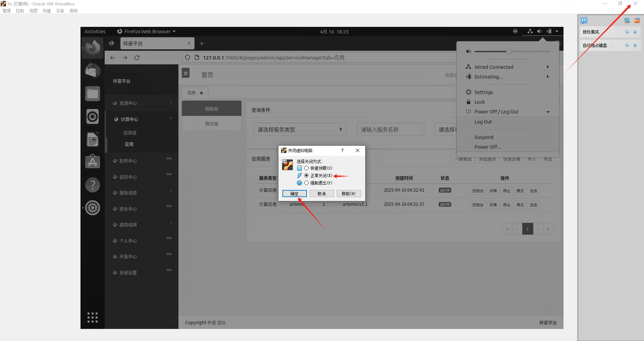Select 正常关闭(E) radio option
This screenshot has width=644, height=341.
[x=306, y=176]
